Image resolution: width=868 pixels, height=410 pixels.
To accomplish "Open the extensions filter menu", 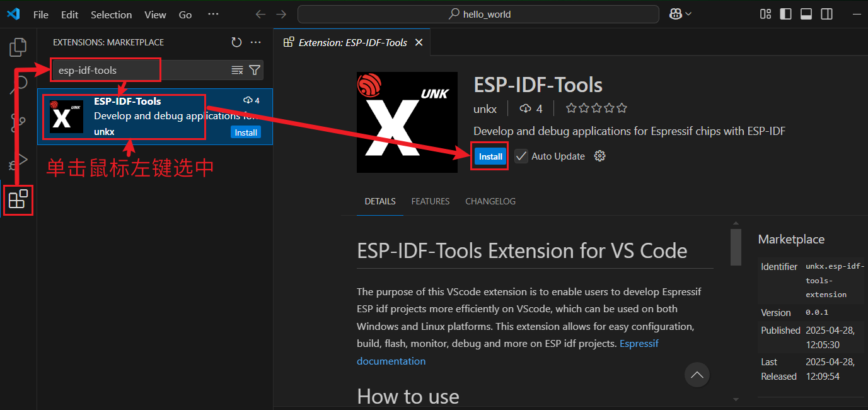I will tap(254, 70).
